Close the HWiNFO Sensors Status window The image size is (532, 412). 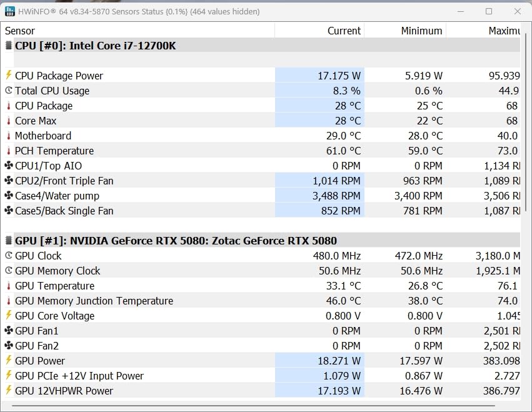tap(518, 11)
